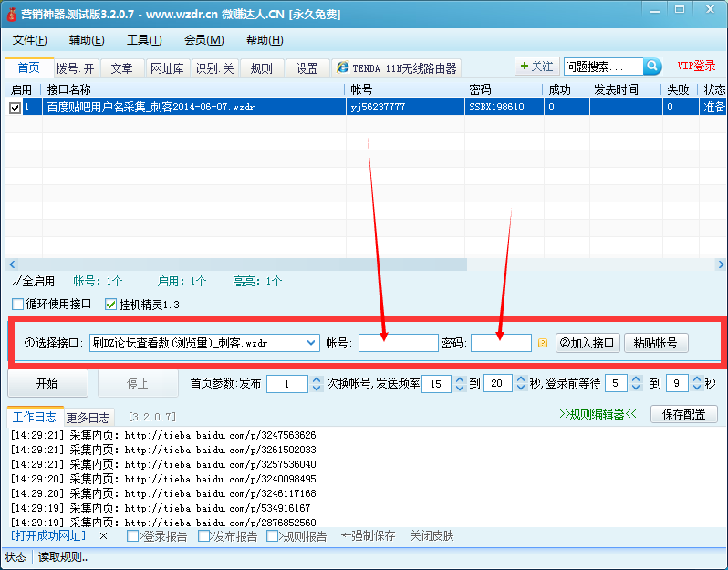Toggle 全启用 option
The height and width of the screenshot is (570, 728).
(34, 281)
